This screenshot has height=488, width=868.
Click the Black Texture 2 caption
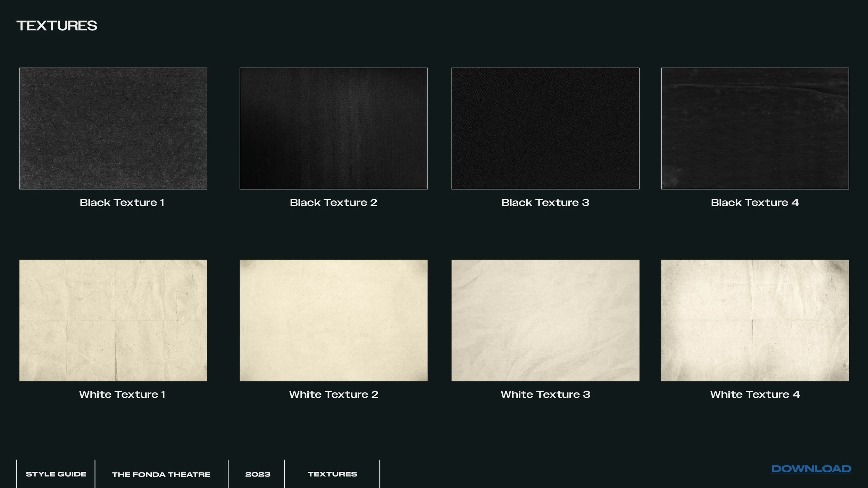pyautogui.click(x=333, y=203)
